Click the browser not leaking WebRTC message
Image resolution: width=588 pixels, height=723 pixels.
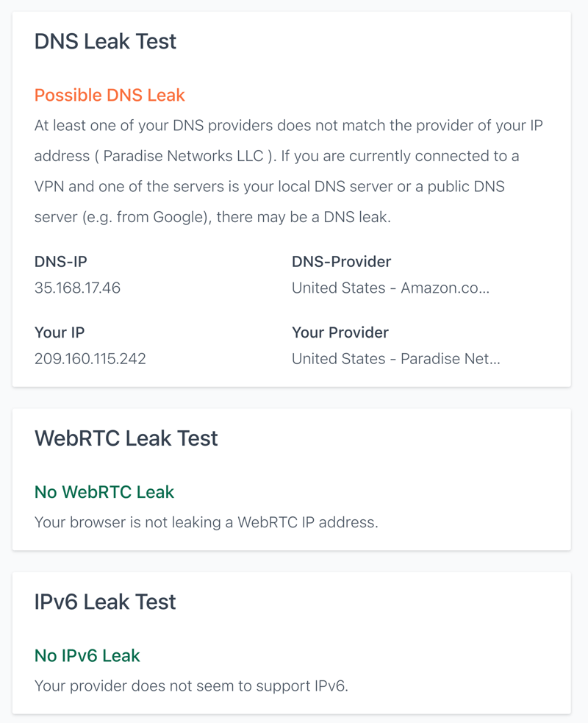(207, 522)
